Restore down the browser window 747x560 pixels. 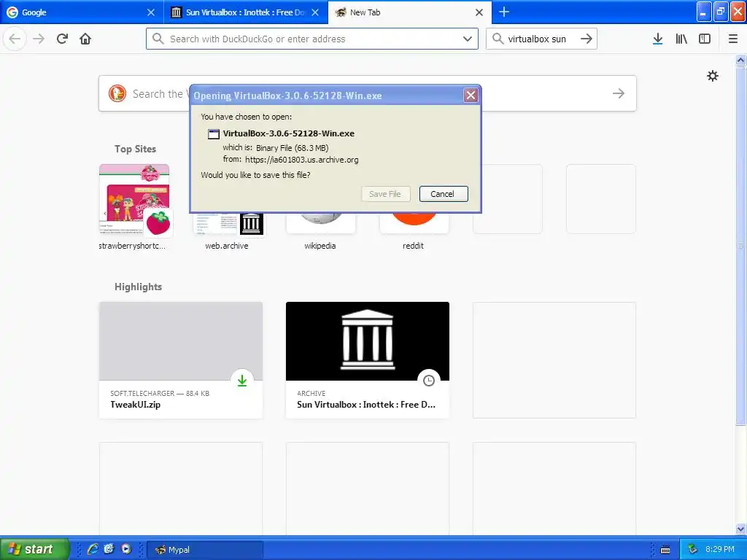721,12
